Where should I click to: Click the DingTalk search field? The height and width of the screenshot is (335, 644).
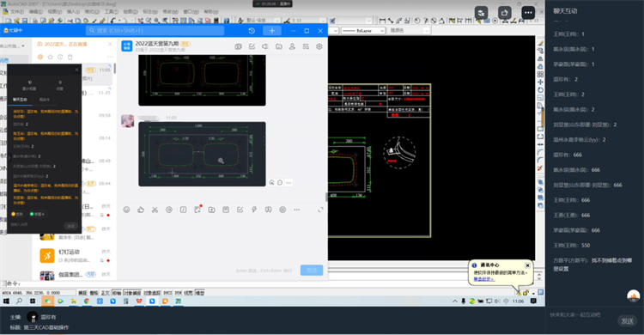click(155, 30)
